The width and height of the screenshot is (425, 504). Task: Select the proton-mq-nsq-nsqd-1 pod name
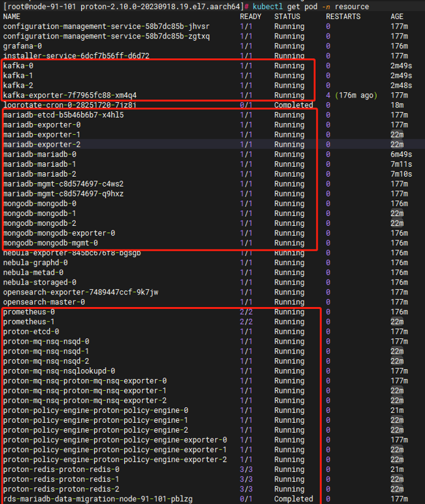(46, 351)
